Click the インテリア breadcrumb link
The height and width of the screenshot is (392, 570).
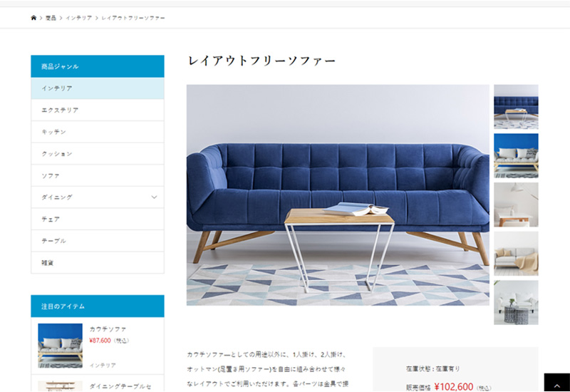(78, 18)
